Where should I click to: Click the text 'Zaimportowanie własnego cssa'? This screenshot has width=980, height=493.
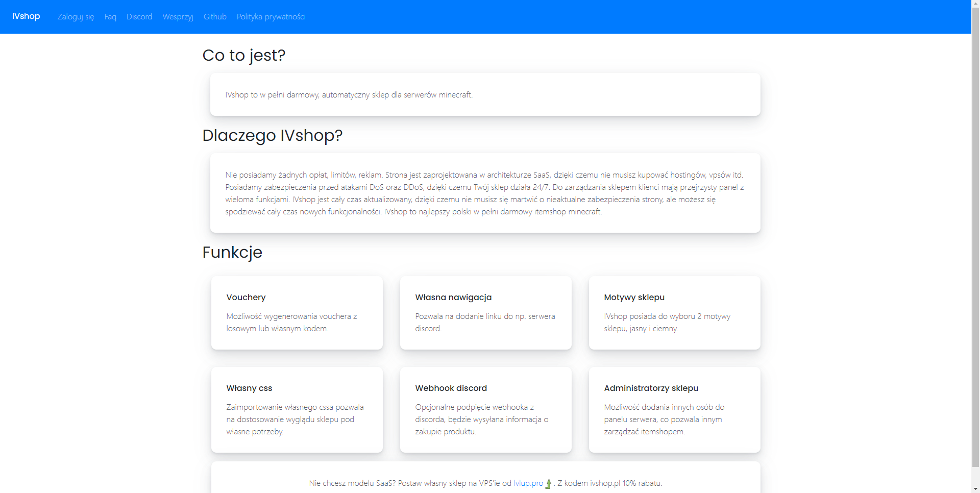[x=295, y=419]
